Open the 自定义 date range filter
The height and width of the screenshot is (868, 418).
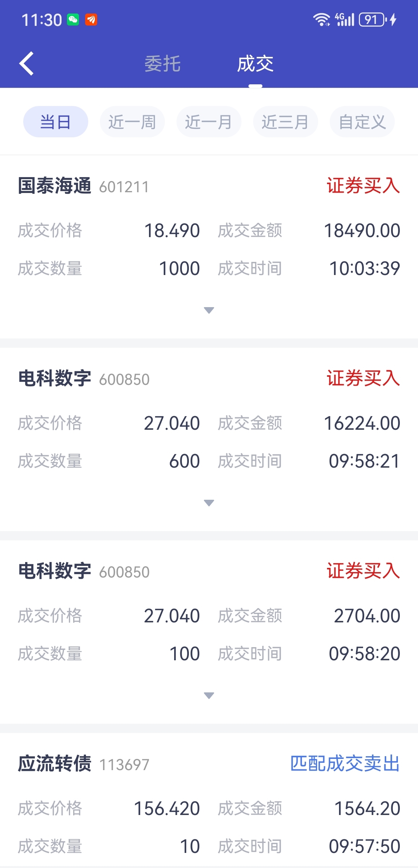coord(362,122)
